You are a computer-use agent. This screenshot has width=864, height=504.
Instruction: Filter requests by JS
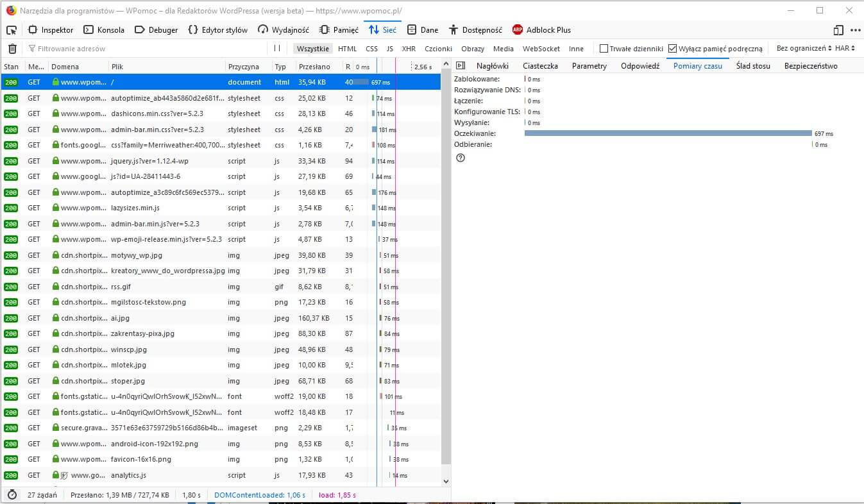390,49
